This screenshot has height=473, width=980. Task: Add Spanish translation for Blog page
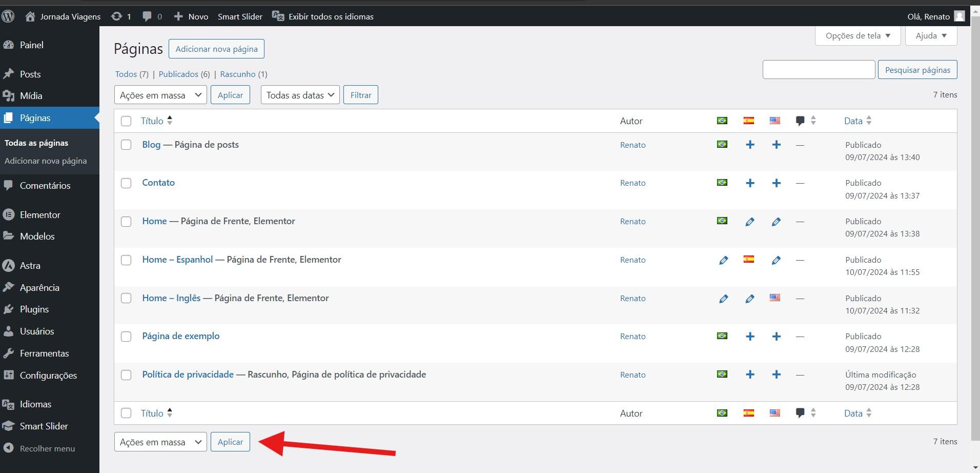(x=750, y=145)
